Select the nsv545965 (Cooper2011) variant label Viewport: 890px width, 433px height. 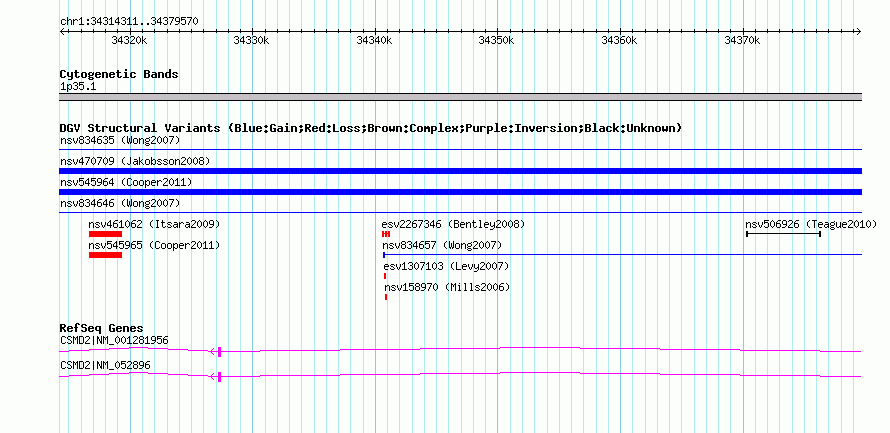pyautogui.click(x=154, y=245)
